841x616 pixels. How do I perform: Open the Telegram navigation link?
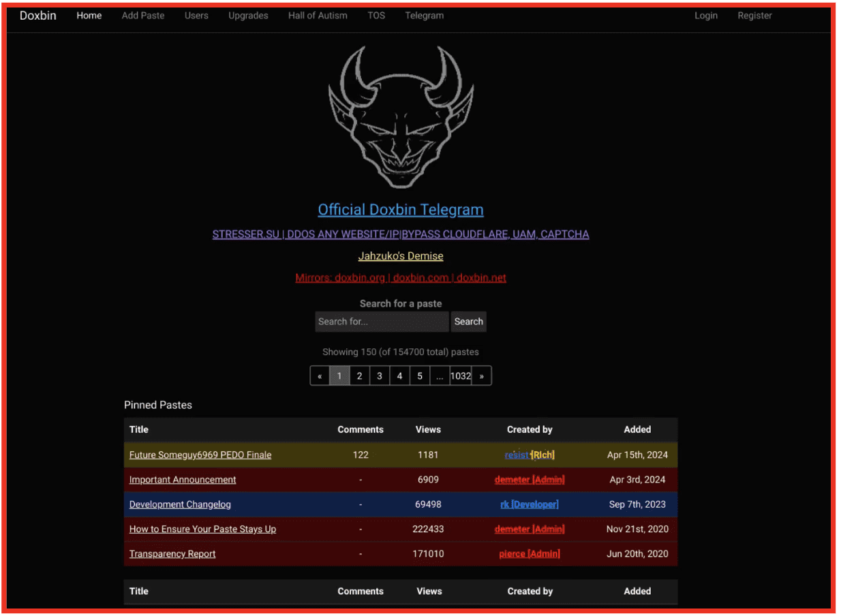tap(424, 15)
